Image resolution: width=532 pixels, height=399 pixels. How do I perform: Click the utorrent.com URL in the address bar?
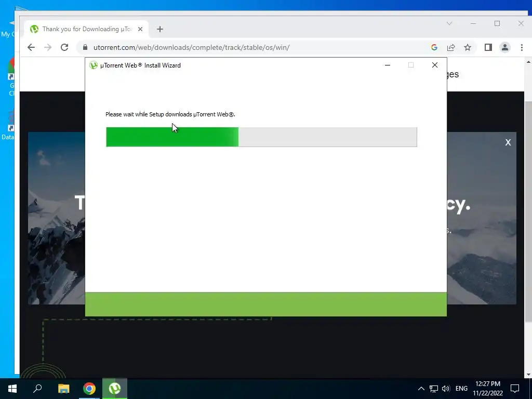[191, 47]
